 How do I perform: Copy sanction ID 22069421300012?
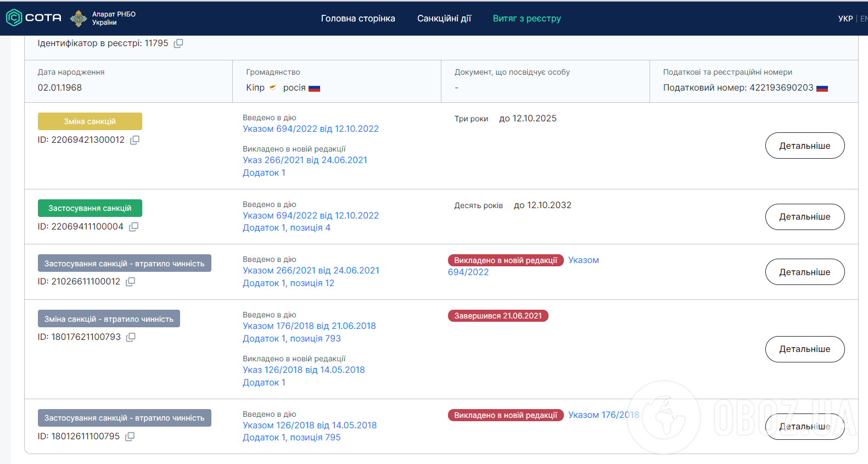tap(135, 140)
